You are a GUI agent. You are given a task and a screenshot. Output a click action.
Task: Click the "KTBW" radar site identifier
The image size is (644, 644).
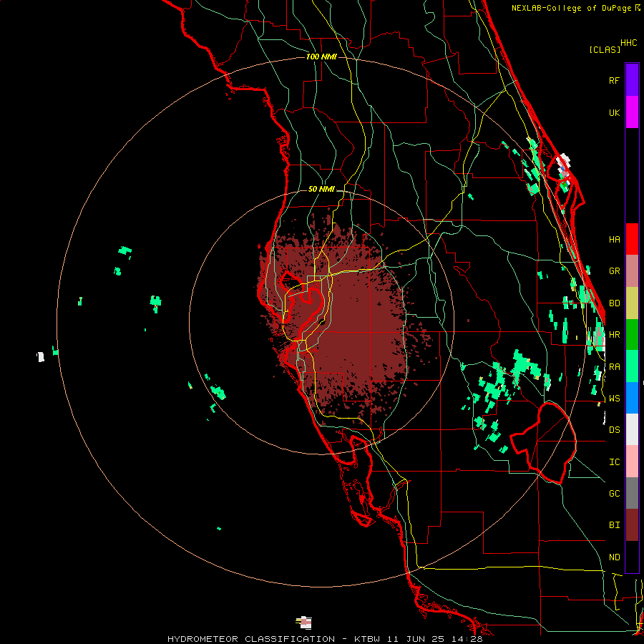point(367,639)
